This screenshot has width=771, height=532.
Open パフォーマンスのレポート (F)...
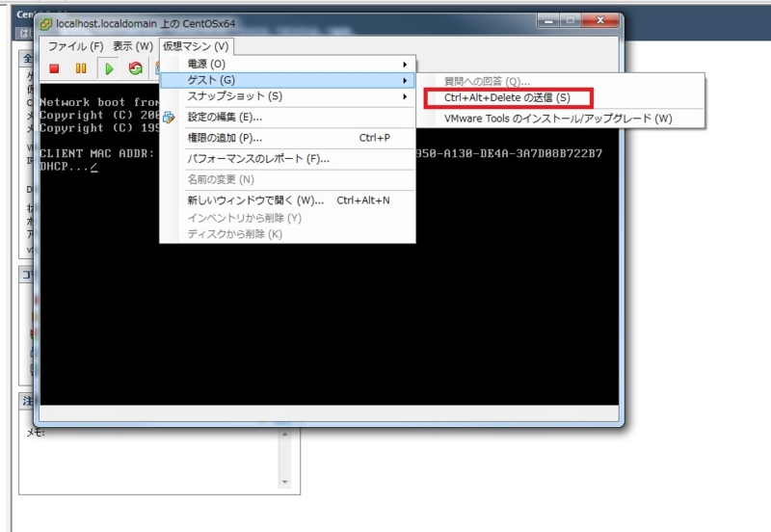point(287,159)
